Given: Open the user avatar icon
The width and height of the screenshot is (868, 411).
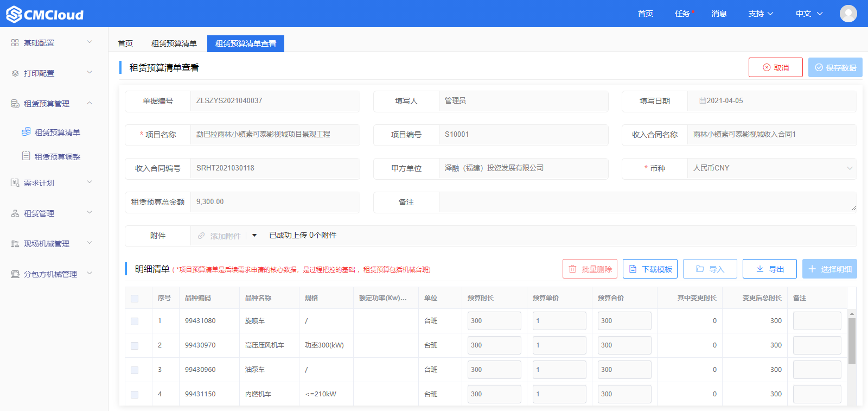Looking at the screenshot, I should click(x=848, y=14).
